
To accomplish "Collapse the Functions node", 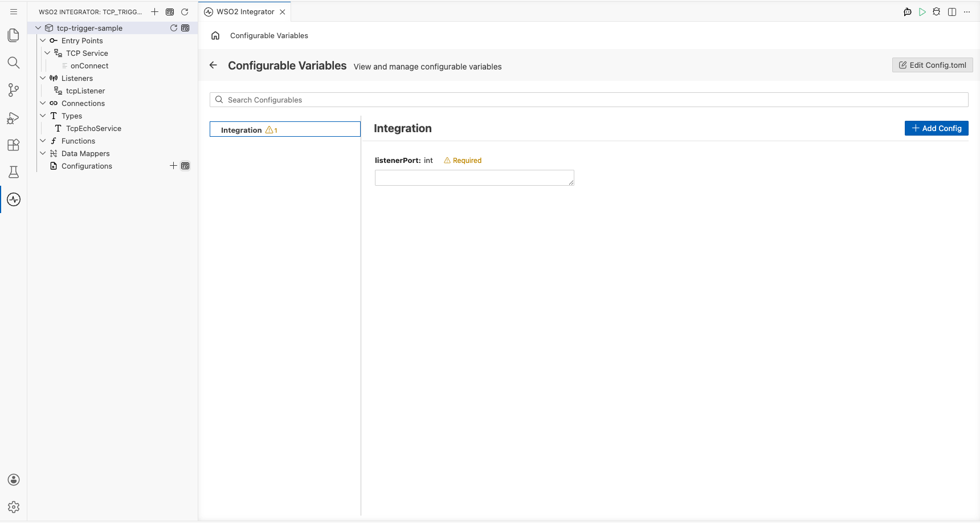I will click(43, 141).
